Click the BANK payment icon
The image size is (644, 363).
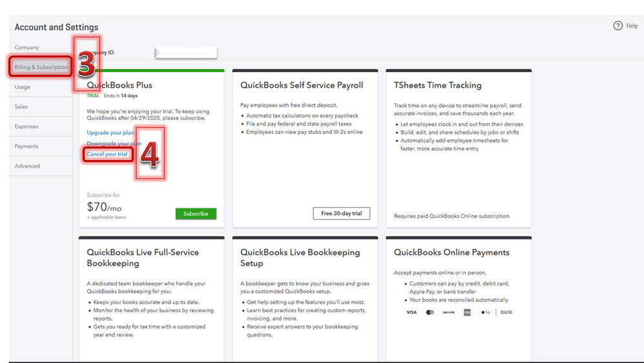click(x=506, y=312)
